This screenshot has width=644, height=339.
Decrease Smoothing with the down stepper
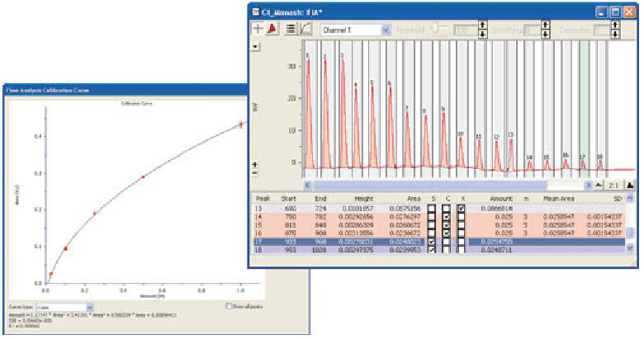click(546, 34)
